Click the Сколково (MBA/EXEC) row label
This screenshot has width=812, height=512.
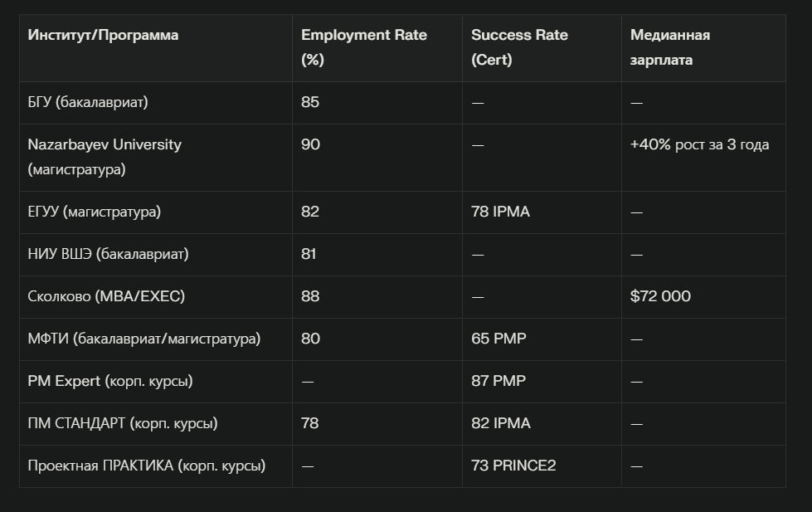tap(96, 296)
